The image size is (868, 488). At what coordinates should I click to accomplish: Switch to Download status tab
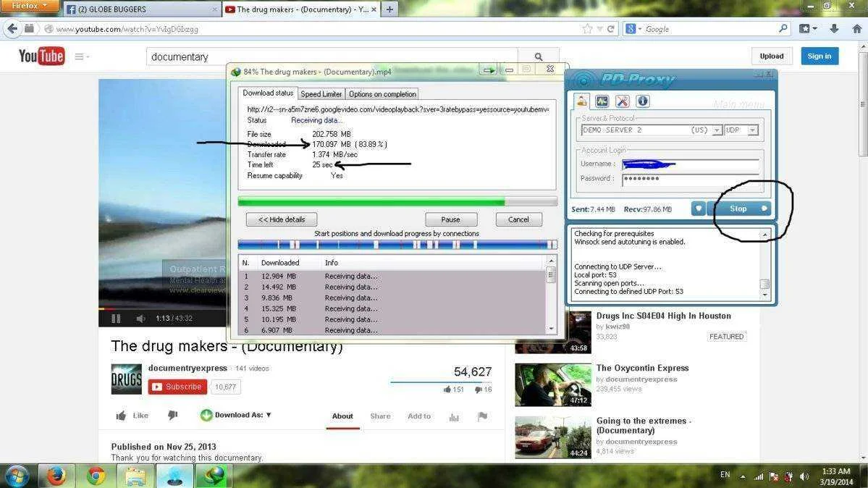(x=268, y=93)
